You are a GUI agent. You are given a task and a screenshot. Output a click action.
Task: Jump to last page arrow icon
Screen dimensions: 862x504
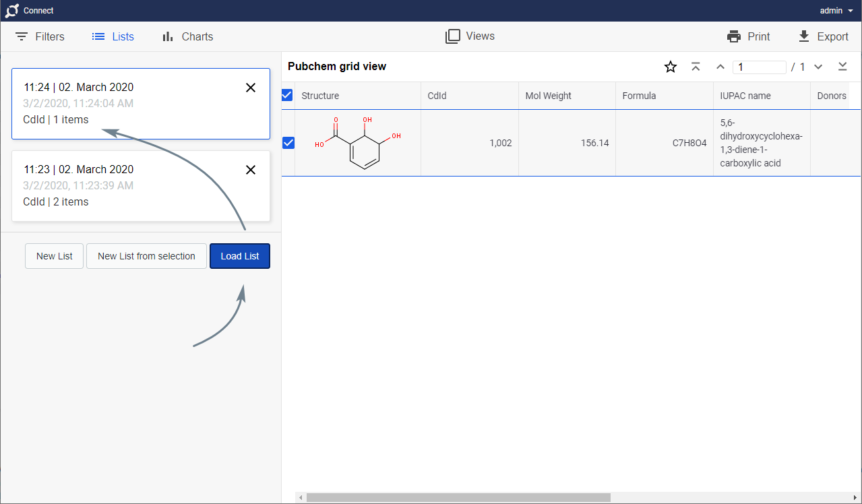coord(842,67)
